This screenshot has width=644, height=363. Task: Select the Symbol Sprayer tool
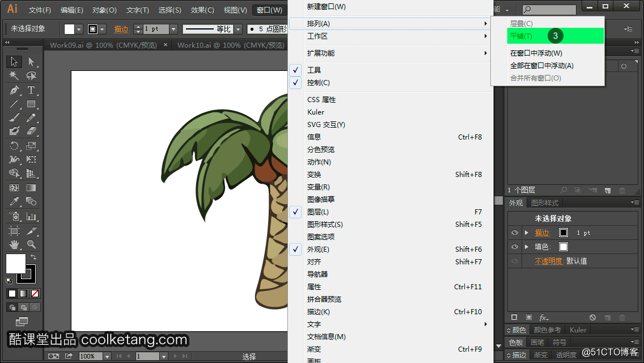pyautogui.click(x=14, y=216)
